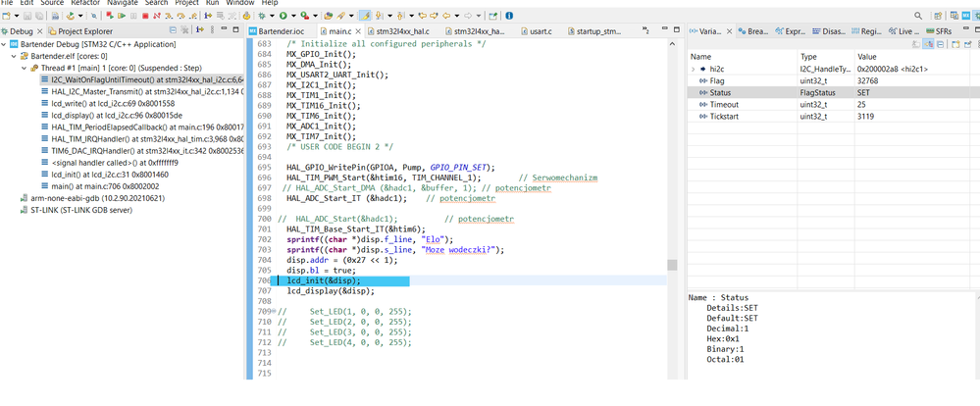
Task: Toggle the fold marker at line 709
Action: click(272, 311)
